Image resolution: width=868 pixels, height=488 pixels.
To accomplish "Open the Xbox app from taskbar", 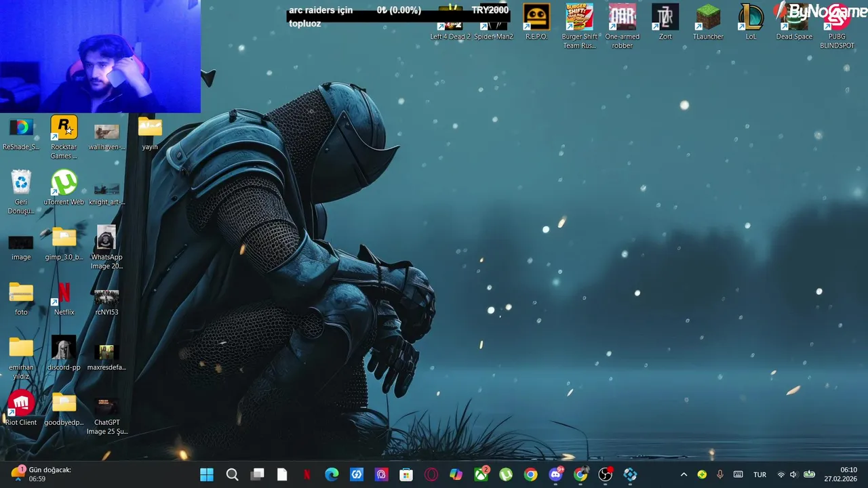I will click(481, 474).
